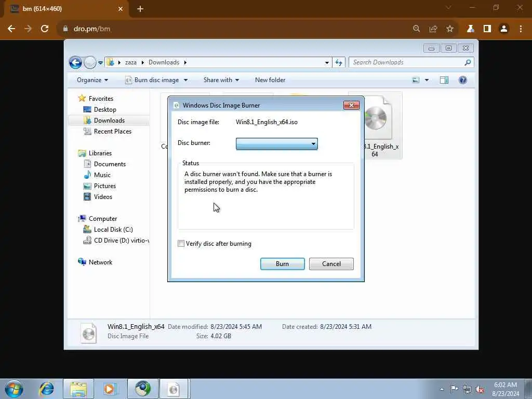Image resolution: width=532 pixels, height=399 pixels.
Task: Open the Chrome profile avatar
Action: (504, 29)
